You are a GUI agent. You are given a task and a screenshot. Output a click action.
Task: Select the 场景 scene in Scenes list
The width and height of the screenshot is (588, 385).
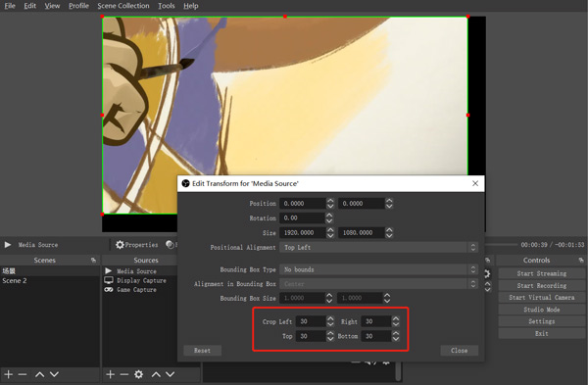pos(50,270)
